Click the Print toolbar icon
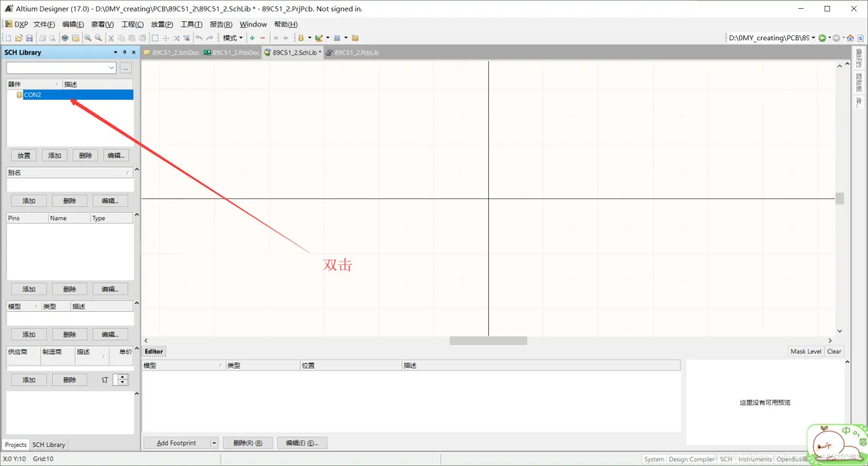 (x=42, y=37)
